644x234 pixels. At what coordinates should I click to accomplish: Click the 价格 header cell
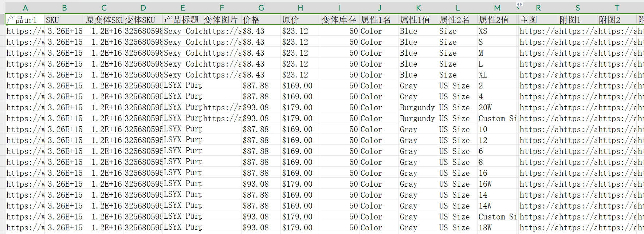click(261, 20)
